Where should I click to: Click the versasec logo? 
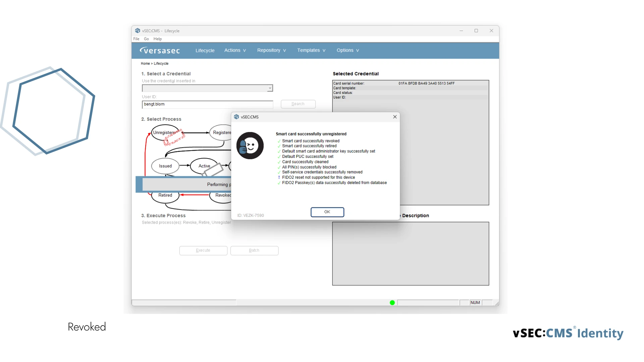click(x=160, y=50)
